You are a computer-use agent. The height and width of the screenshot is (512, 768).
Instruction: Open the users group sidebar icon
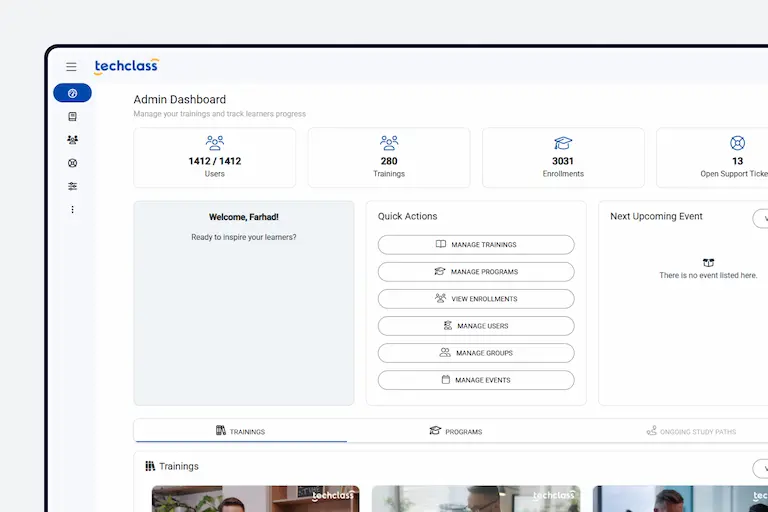(72, 140)
